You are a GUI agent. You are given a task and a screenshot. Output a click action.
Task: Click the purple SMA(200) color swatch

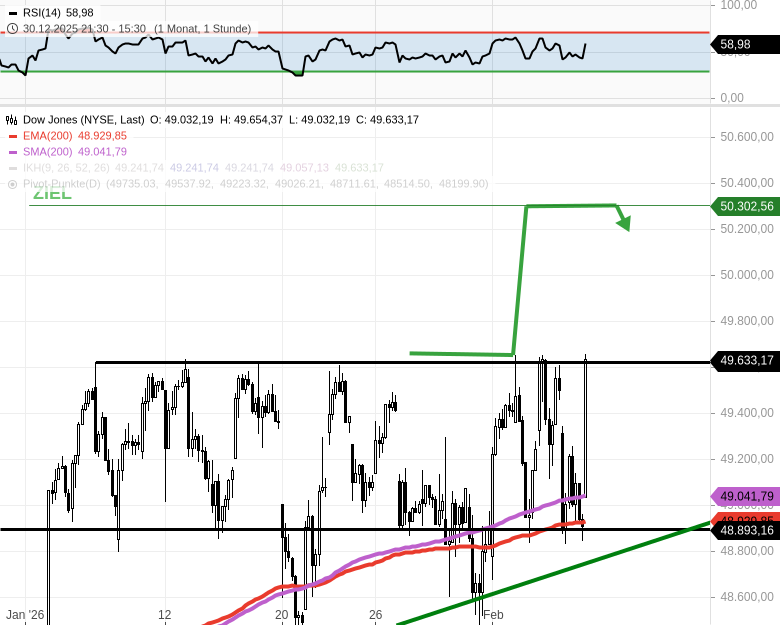click(x=12, y=152)
